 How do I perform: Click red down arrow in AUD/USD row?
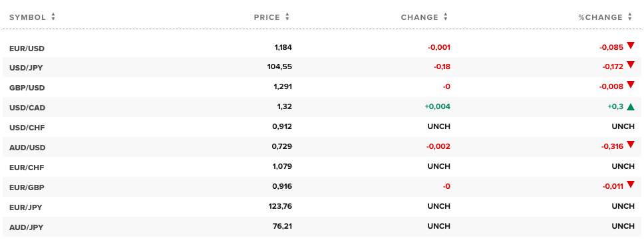(631, 144)
